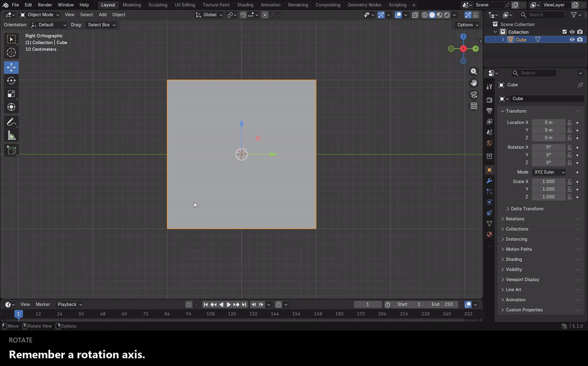Screen dimensions: 588x366
Task: Select the Cursor tool
Action: point(11,53)
